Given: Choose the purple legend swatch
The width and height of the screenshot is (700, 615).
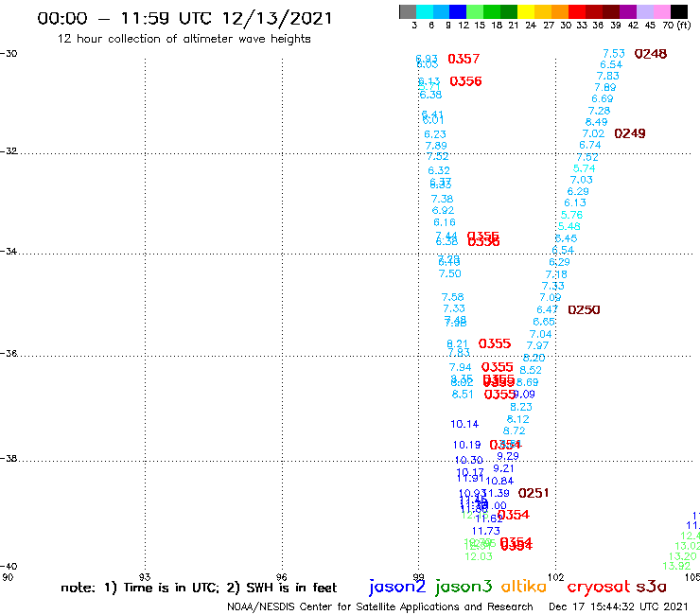Looking at the screenshot, I should (628, 11).
